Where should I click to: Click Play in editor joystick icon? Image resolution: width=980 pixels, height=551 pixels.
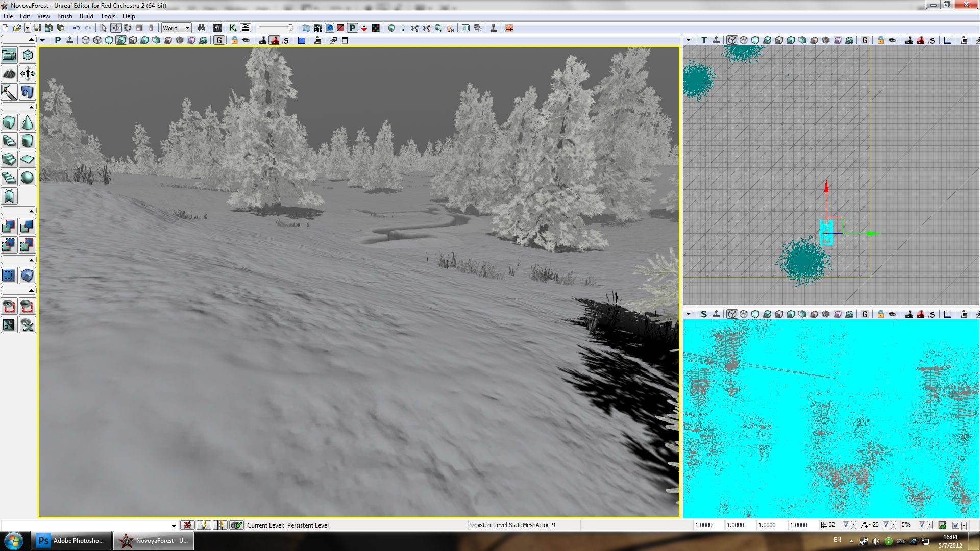[x=493, y=28]
